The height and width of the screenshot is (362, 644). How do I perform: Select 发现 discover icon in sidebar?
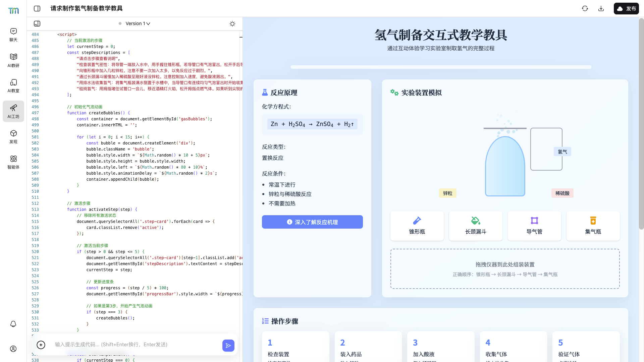[13, 137]
